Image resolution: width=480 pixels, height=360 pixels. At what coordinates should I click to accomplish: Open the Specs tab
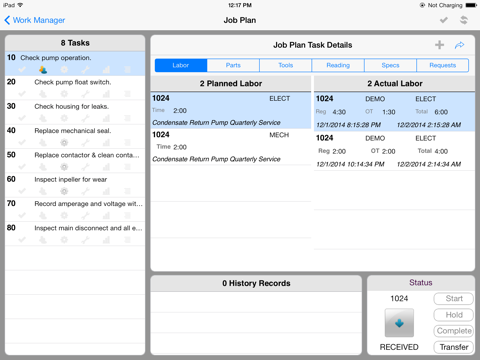click(x=390, y=65)
